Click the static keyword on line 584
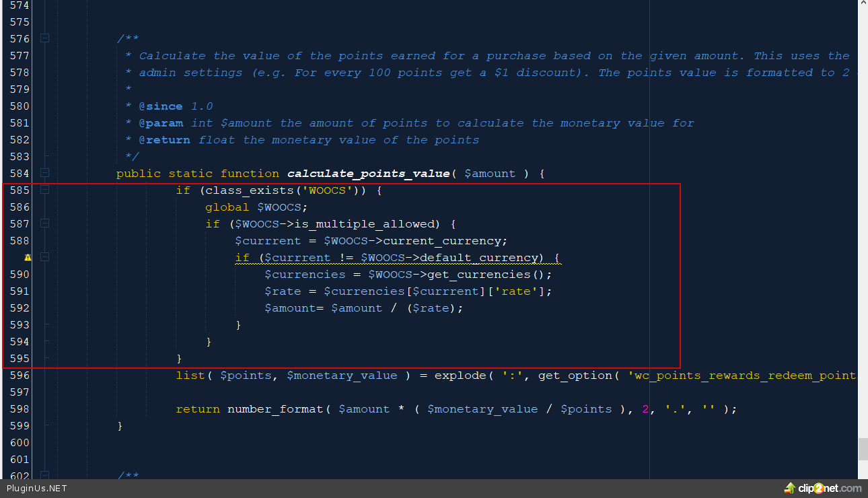The image size is (868, 498). click(x=190, y=174)
